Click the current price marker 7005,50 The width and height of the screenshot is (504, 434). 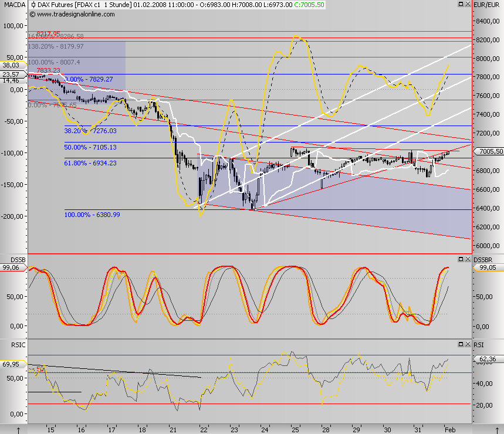(489, 151)
